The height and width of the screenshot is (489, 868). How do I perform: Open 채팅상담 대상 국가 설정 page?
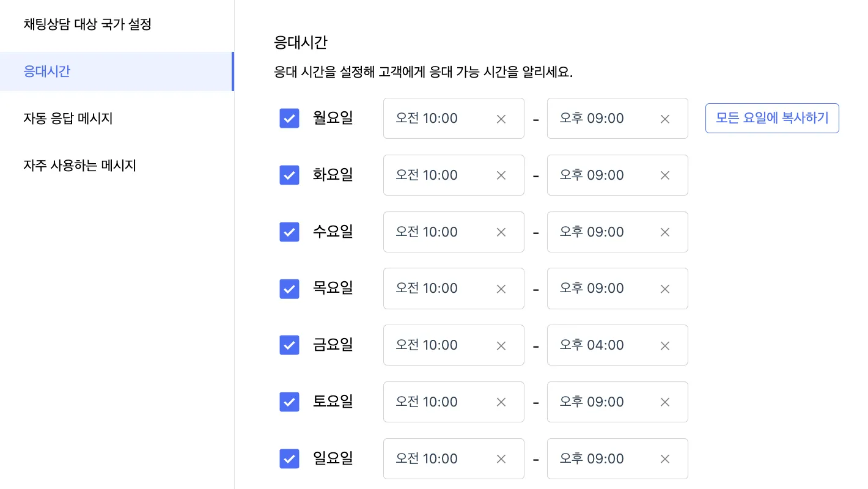coord(87,25)
